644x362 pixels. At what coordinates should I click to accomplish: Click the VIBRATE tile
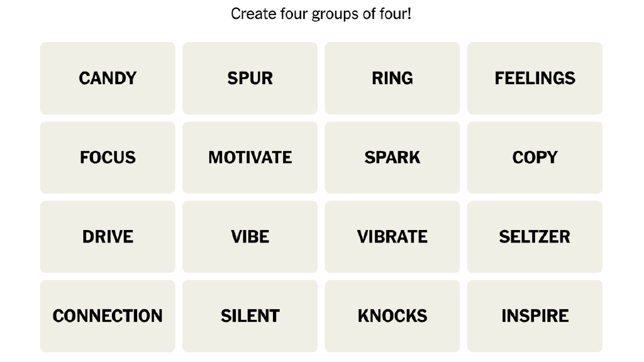pyautogui.click(x=392, y=236)
